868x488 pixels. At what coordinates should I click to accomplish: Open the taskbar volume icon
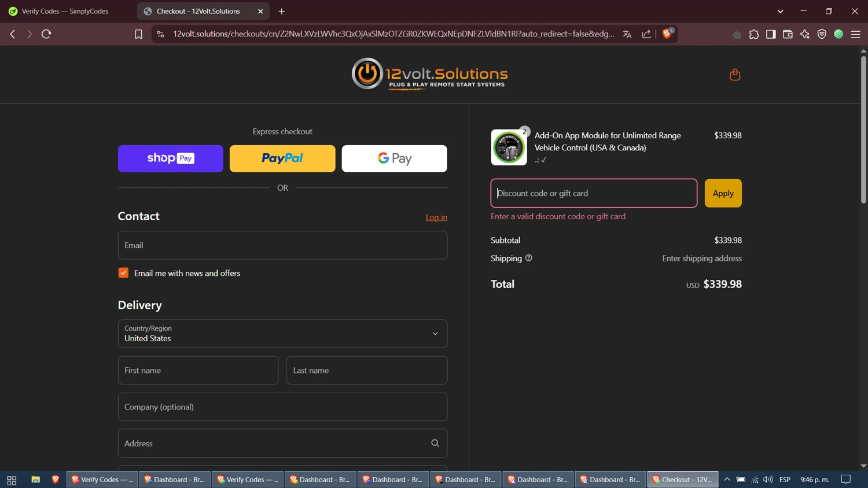(x=768, y=480)
